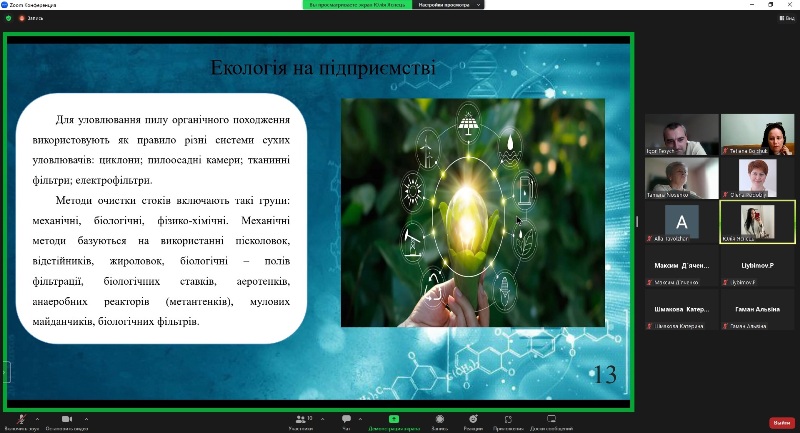The width and height of the screenshot is (800, 433).
Task: Click muted mic icon on Olena's tile
Action: 725,195
